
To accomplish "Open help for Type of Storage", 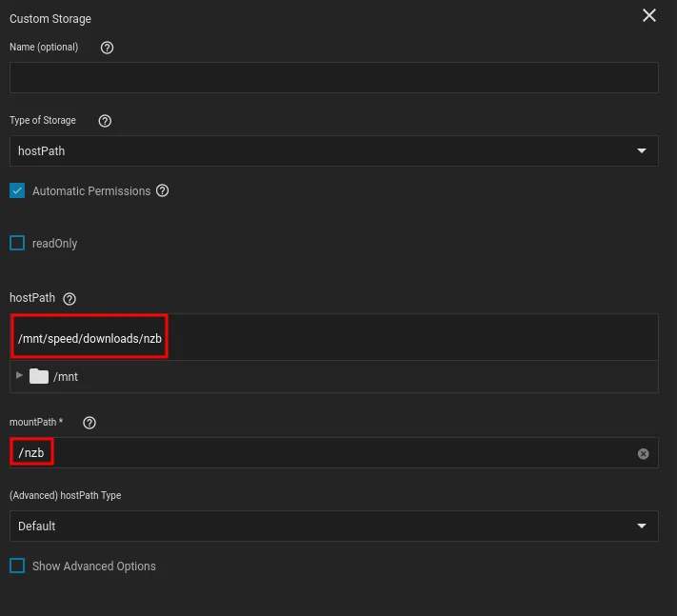I will (105, 121).
